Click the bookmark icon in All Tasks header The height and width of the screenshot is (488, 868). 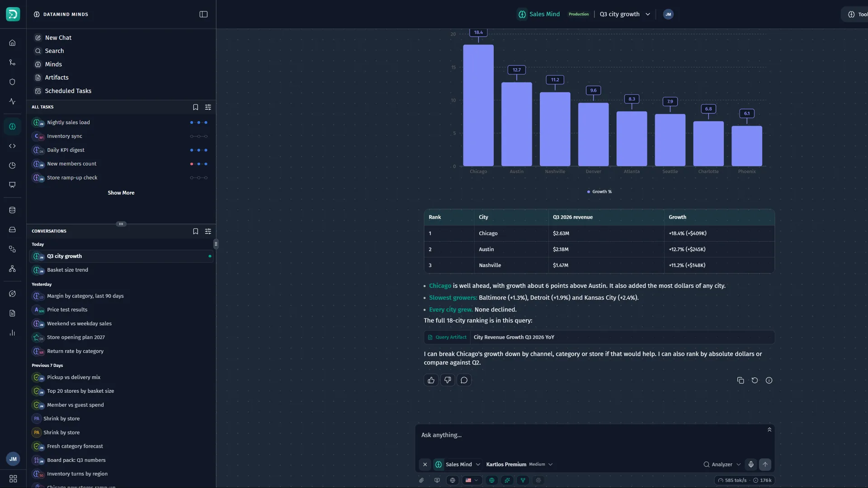pyautogui.click(x=195, y=108)
